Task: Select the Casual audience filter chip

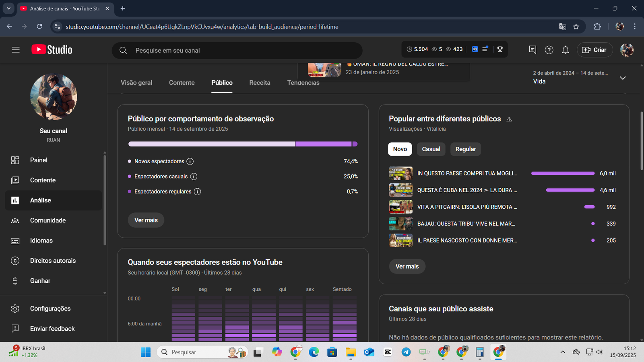Action: tap(431, 149)
